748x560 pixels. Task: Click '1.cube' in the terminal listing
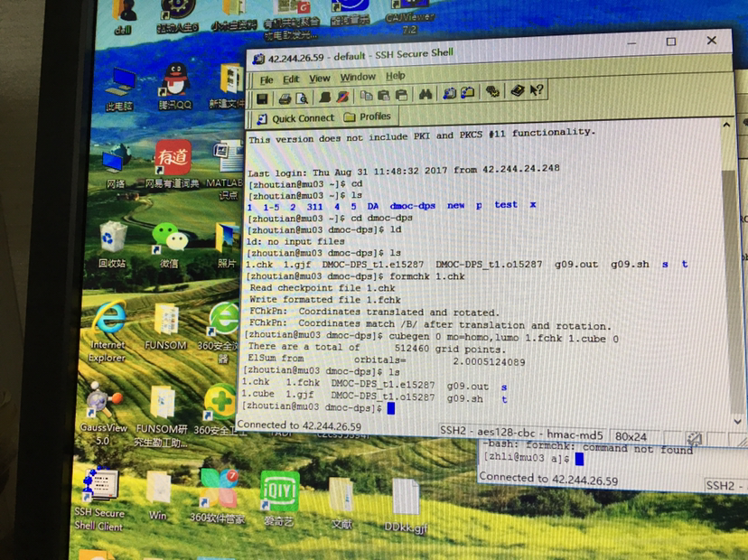[257, 394]
